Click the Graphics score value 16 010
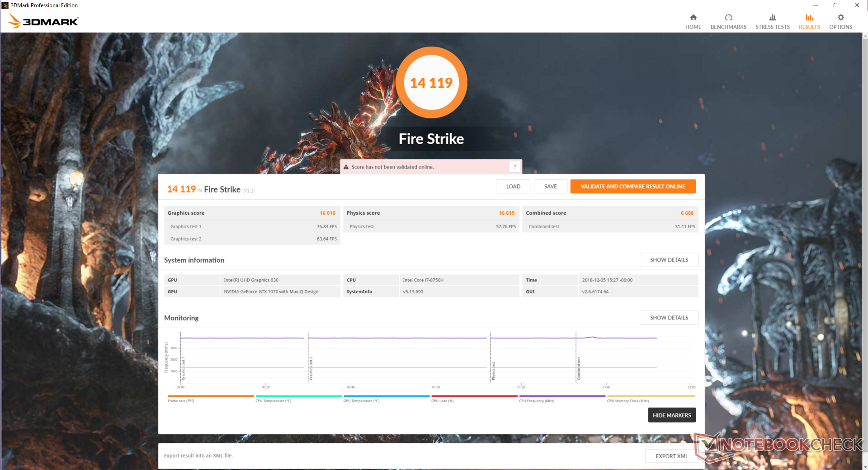 tap(328, 213)
